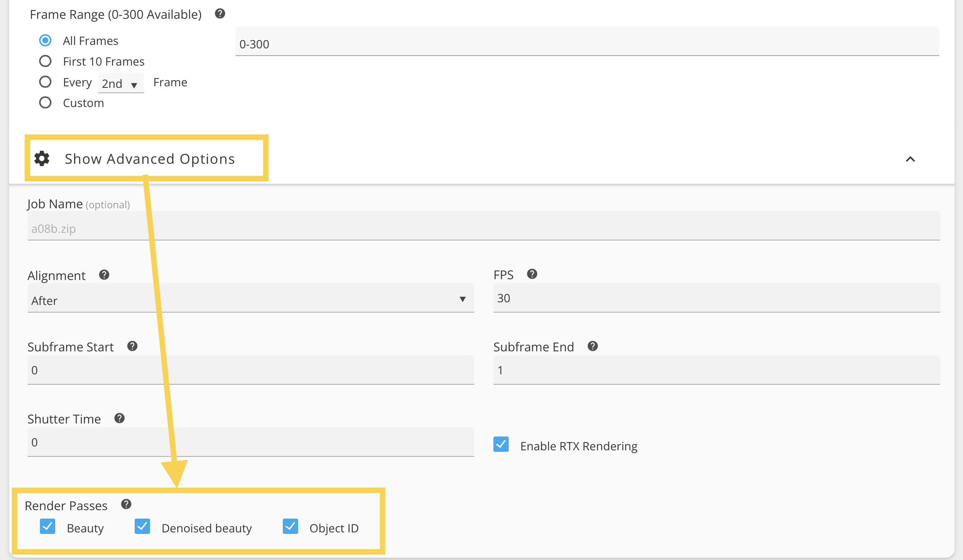Click the Alignment help question mark icon
The width and height of the screenshot is (963, 560).
point(104,275)
